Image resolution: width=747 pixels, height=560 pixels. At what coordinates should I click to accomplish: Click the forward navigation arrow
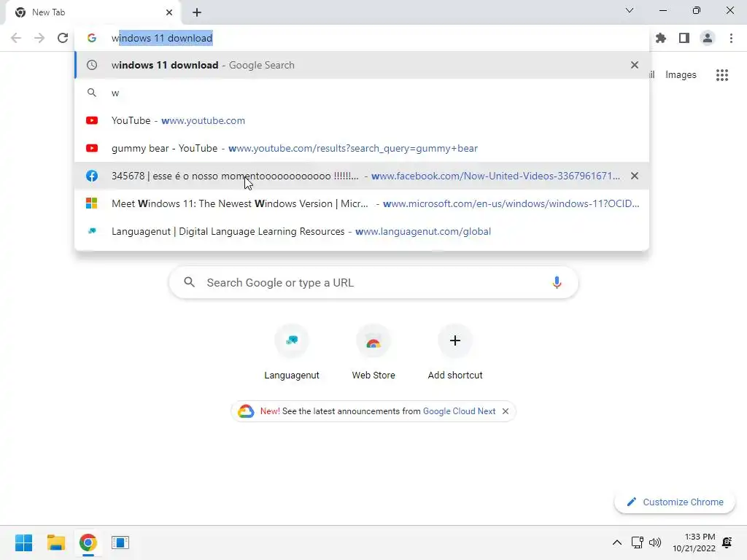39,38
